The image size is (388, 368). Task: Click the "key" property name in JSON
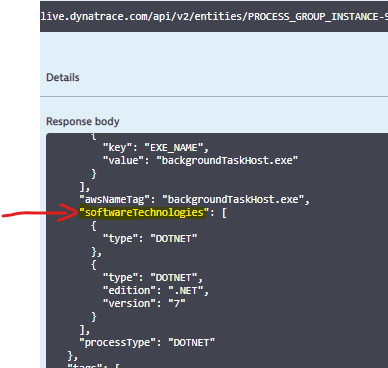pos(115,148)
